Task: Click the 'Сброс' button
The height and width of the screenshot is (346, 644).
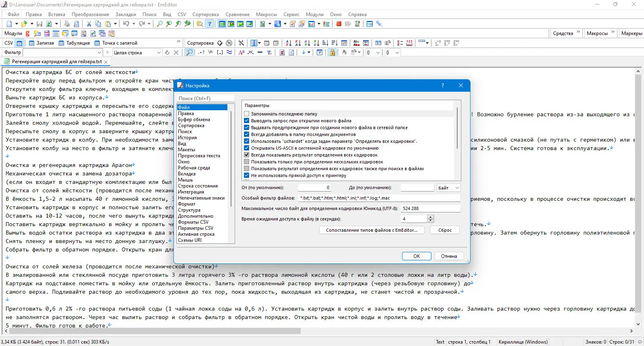Action: 445,230
